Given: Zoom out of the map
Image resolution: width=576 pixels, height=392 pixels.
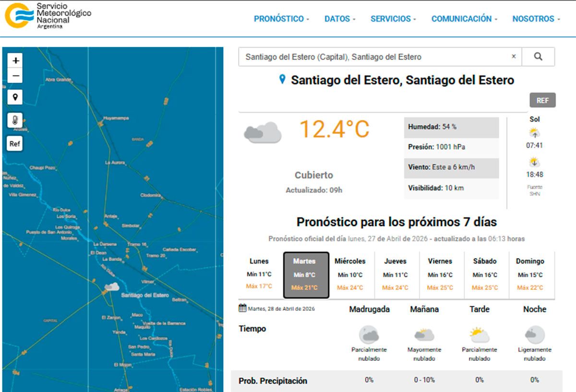Looking at the screenshot, I should [16, 76].
